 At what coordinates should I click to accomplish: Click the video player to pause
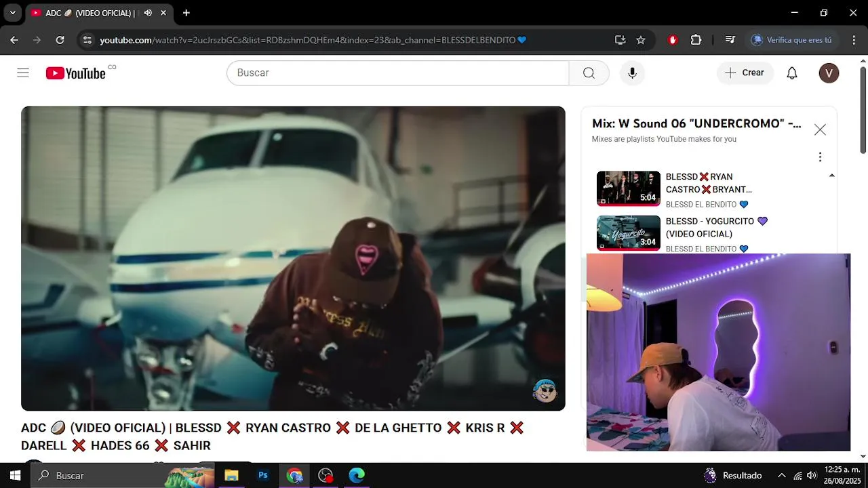(293, 258)
